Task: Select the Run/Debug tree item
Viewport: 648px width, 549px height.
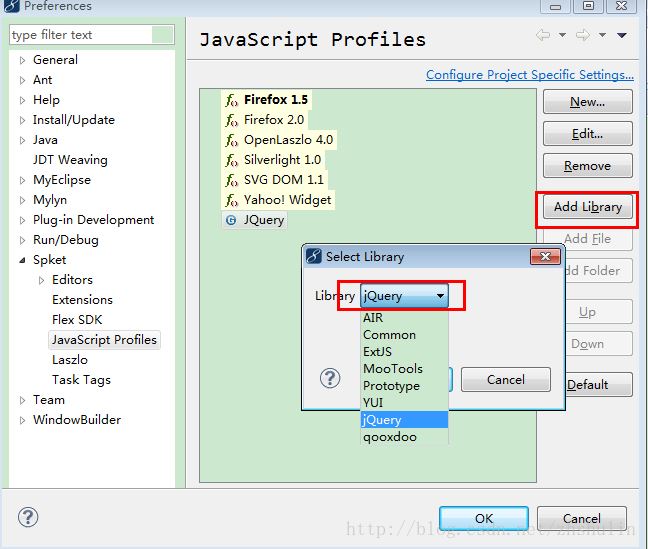Action: [x=66, y=240]
